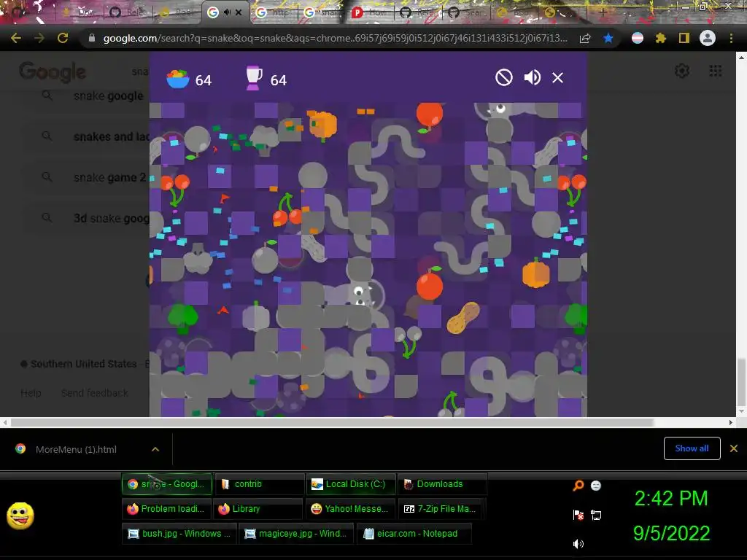Image resolution: width=747 pixels, height=560 pixels.
Task: Switch to the Pinterest tab
Action: [x=370, y=12]
